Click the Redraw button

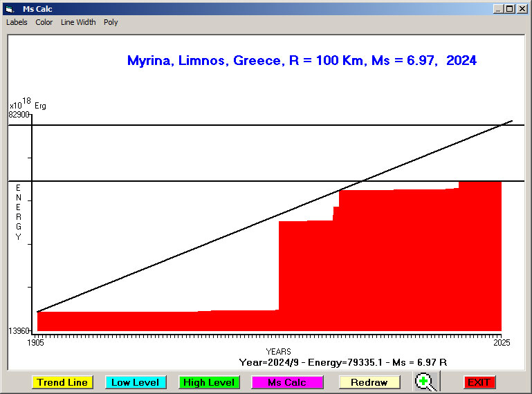click(369, 382)
